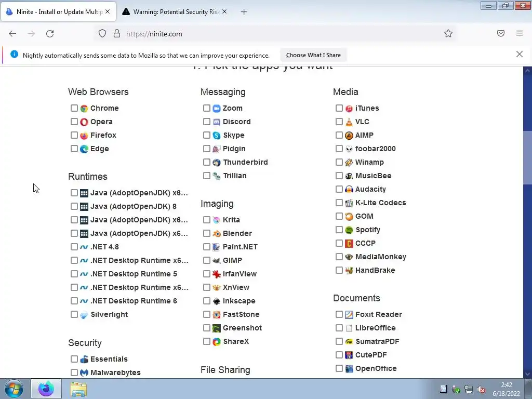The width and height of the screenshot is (532, 399).
Task: Open a new browser tab
Action: pyautogui.click(x=244, y=12)
